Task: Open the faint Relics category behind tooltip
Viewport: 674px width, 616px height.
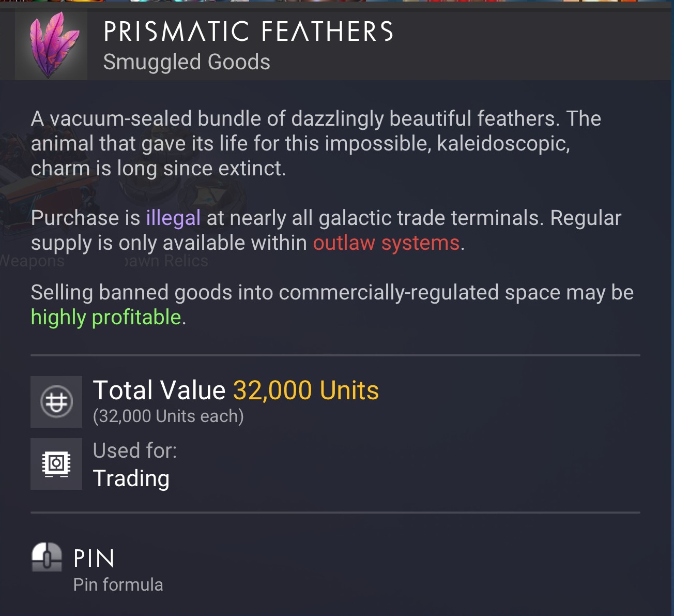Action: click(166, 261)
